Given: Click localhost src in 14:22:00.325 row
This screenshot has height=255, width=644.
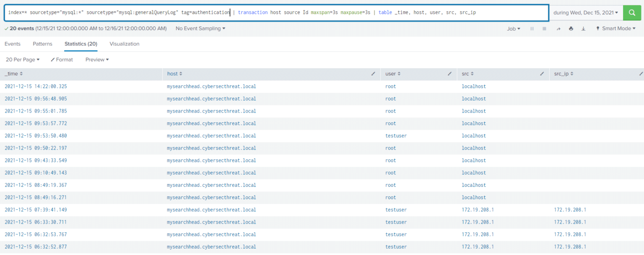Looking at the screenshot, I should 474,87.
